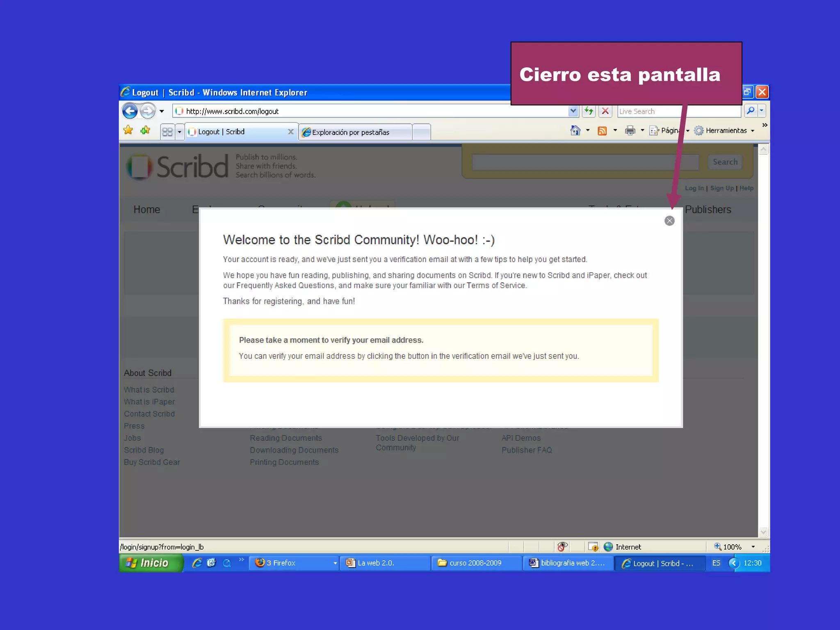Click the browser Forward arrow button

tap(148, 111)
